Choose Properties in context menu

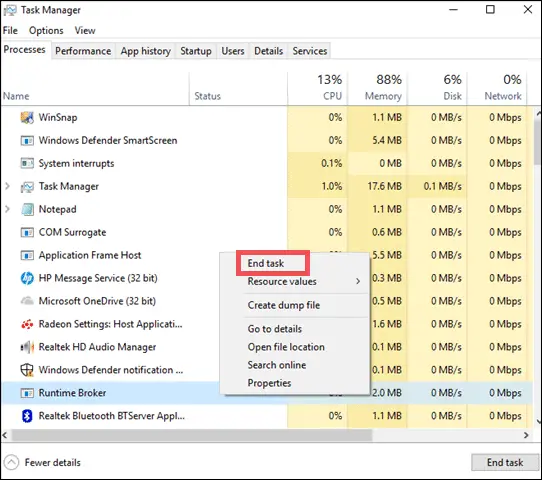pyautogui.click(x=295, y=383)
